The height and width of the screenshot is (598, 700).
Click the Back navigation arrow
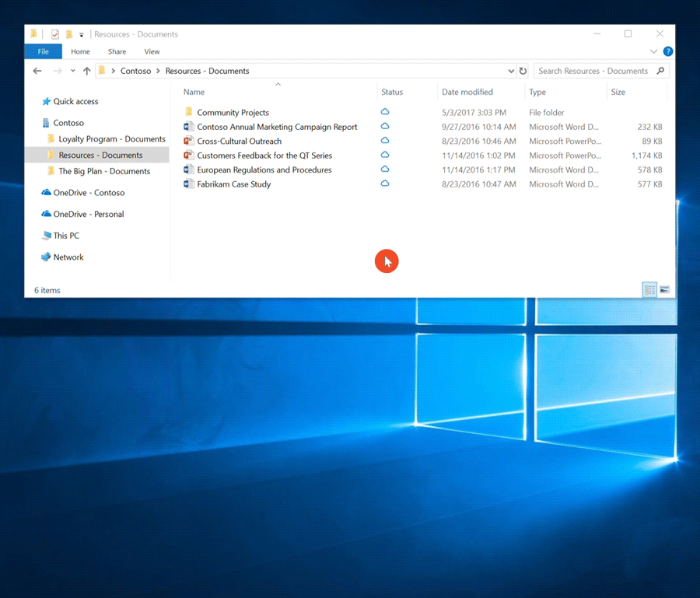pos(37,71)
